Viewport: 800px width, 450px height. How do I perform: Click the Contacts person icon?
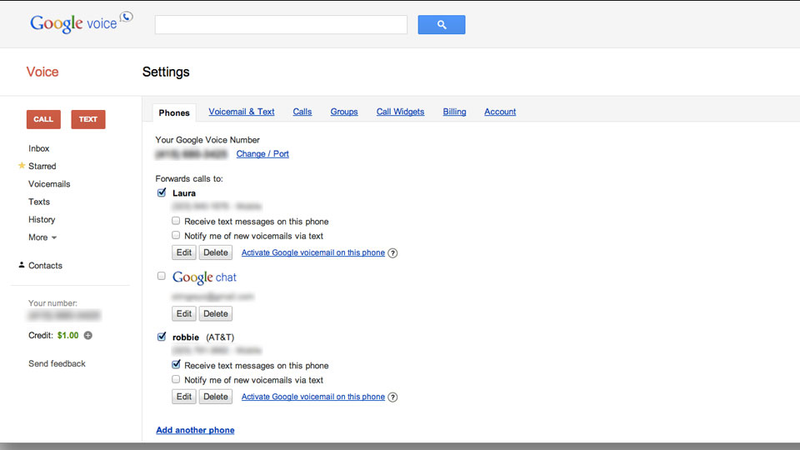pyautogui.click(x=21, y=265)
